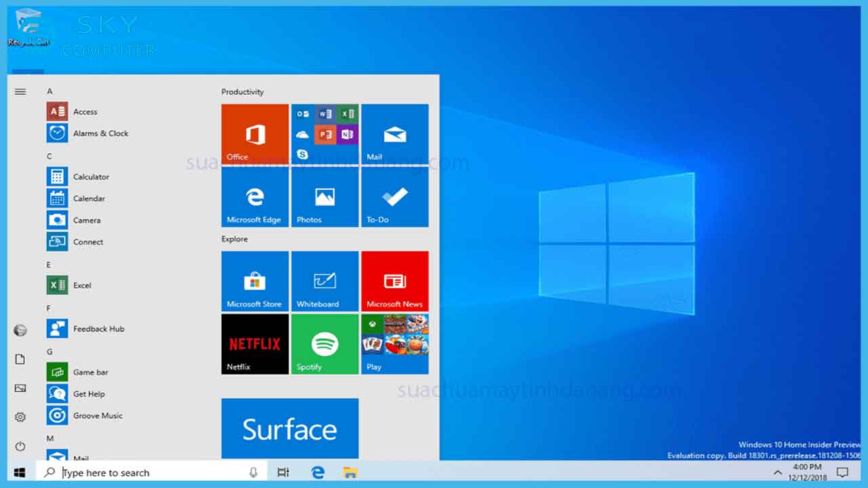Open the alphabet jump via the A header
The height and width of the screenshot is (488, 868).
pyautogui.click(x=49, y=90)
